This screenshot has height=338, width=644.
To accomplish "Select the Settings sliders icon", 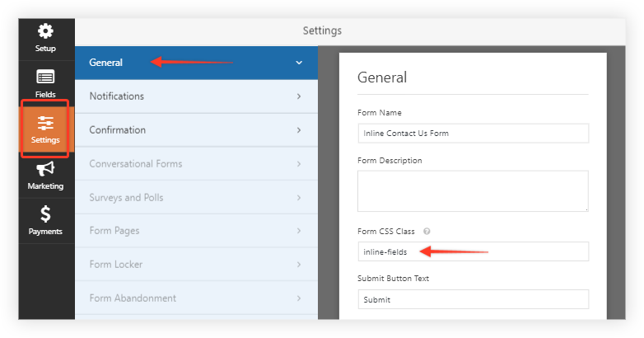I will coord(45,123).
